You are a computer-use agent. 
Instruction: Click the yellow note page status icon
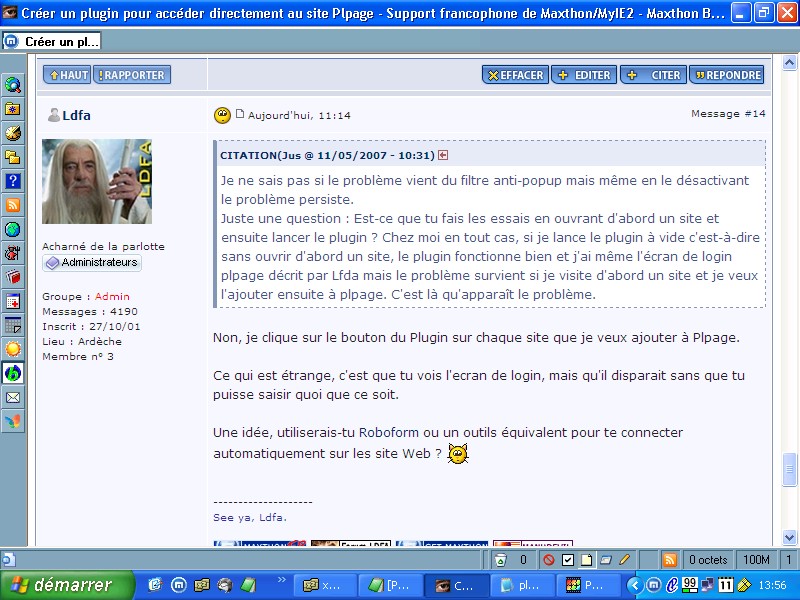(x=587, y=560)
